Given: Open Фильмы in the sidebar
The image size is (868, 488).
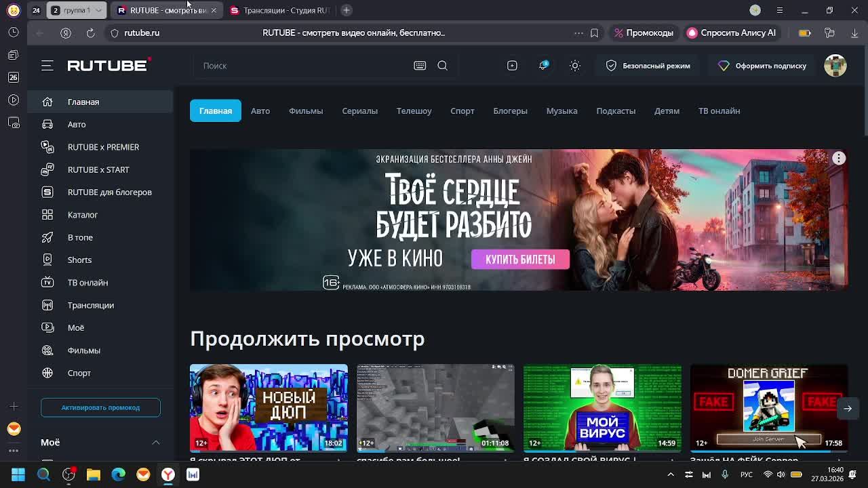Looking at the screenshot, I should click(x=100, y=350).
